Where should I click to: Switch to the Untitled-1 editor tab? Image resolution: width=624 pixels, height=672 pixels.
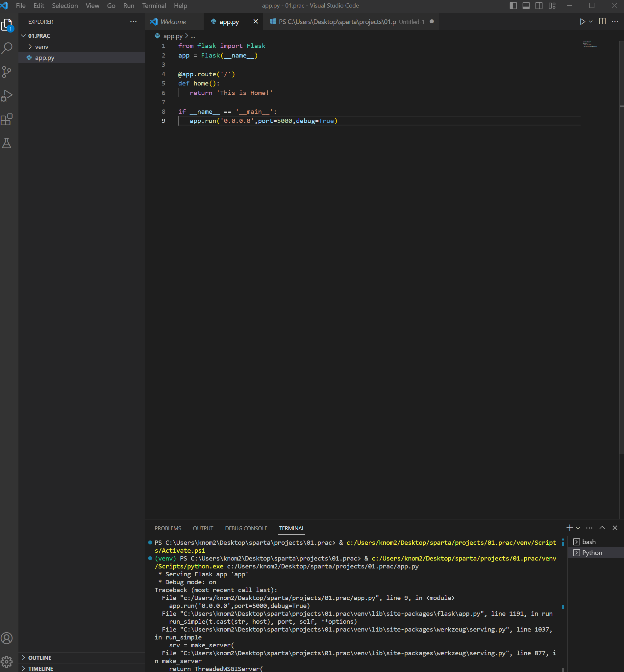(351, 22)
